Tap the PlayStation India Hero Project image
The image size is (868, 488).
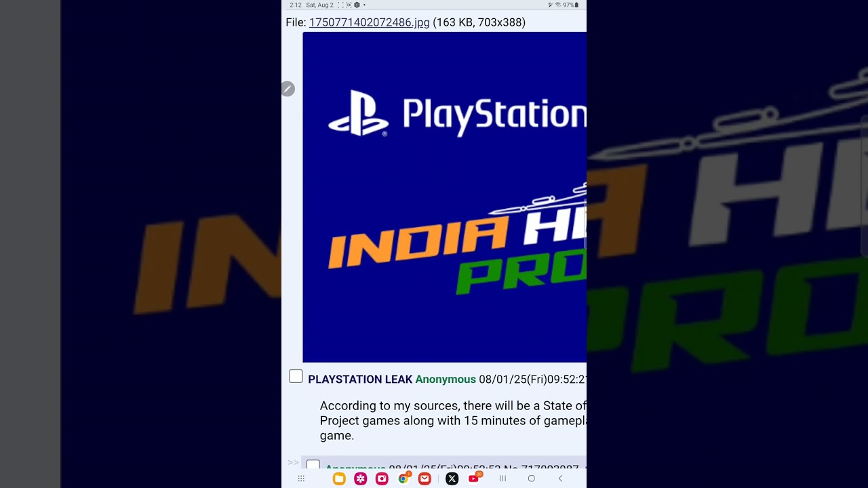pyautogui.click(x=444, y=197)
